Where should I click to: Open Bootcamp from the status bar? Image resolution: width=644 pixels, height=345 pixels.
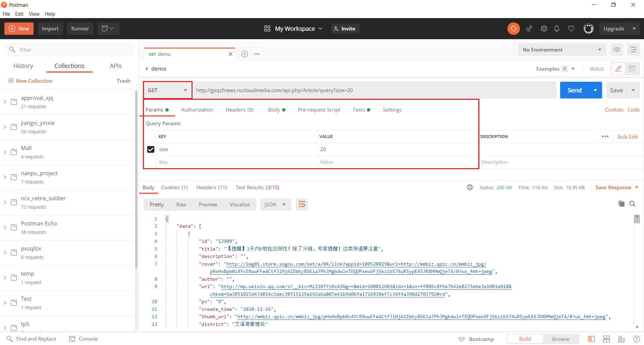[x=476, y=339]
